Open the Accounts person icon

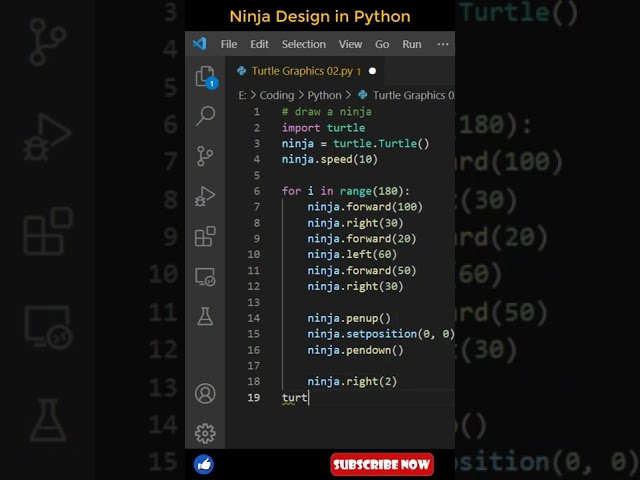click(205, 393)
